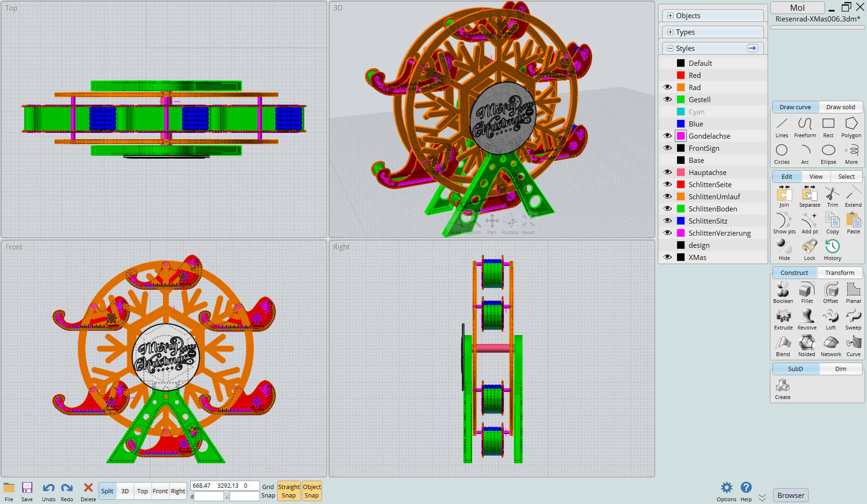
Task: Open More curve tools
Action: coord(851,154)
